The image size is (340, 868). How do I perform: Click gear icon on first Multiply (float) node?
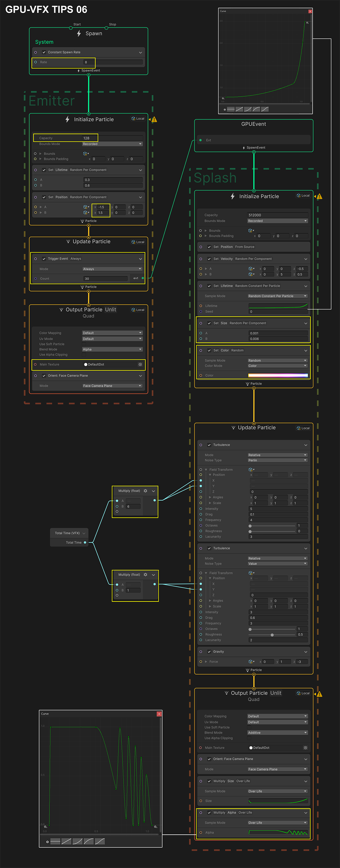pyautogui.click(x=145, y=491)
